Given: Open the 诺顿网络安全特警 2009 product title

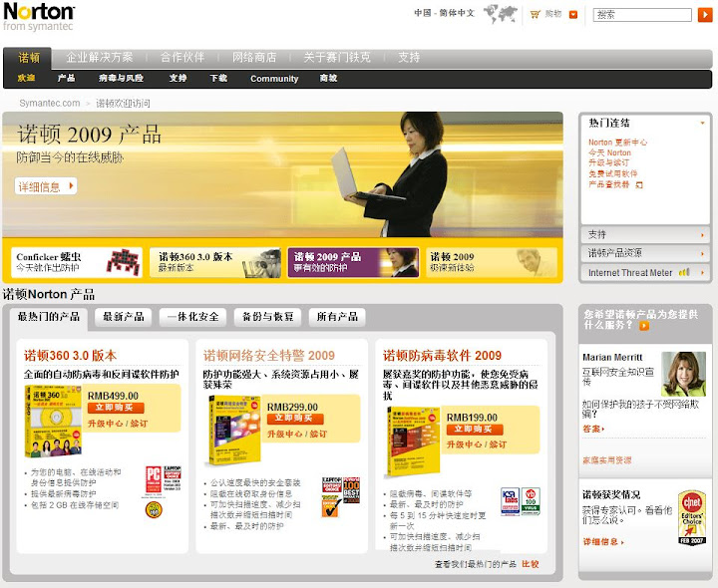Looking at the screenshot, I should (269, 356).
